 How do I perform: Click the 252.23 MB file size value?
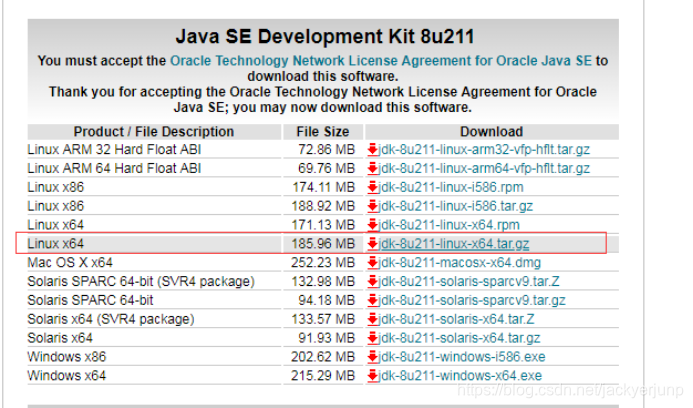(x=323, y=263)
